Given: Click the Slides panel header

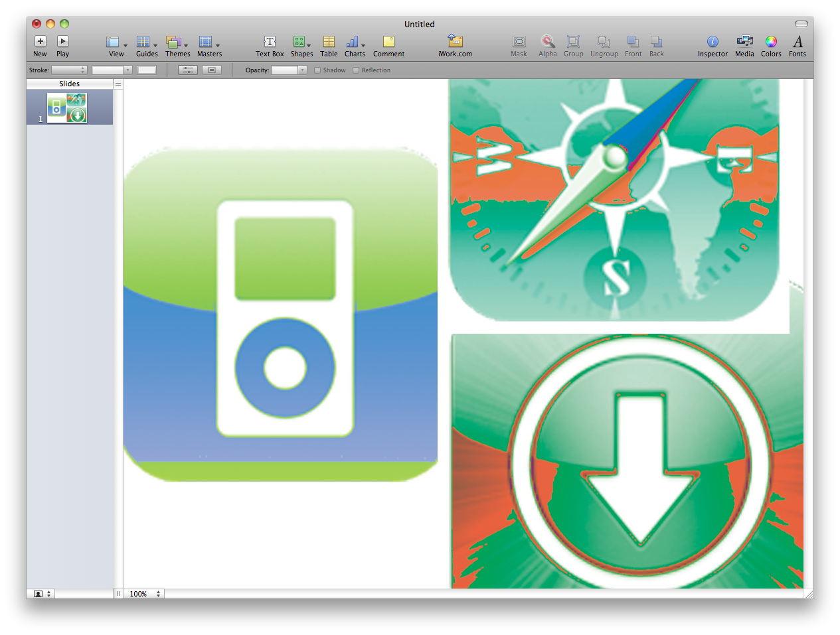Looking at the screenshot, I should click(x=70, y=84).
